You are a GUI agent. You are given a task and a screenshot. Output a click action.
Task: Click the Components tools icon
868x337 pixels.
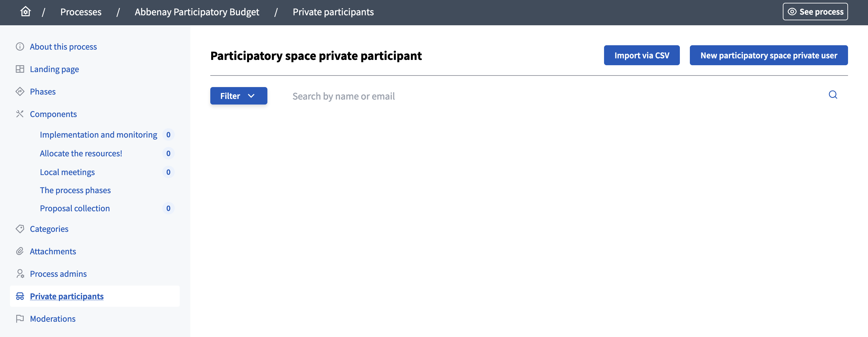tap(20, 114)
